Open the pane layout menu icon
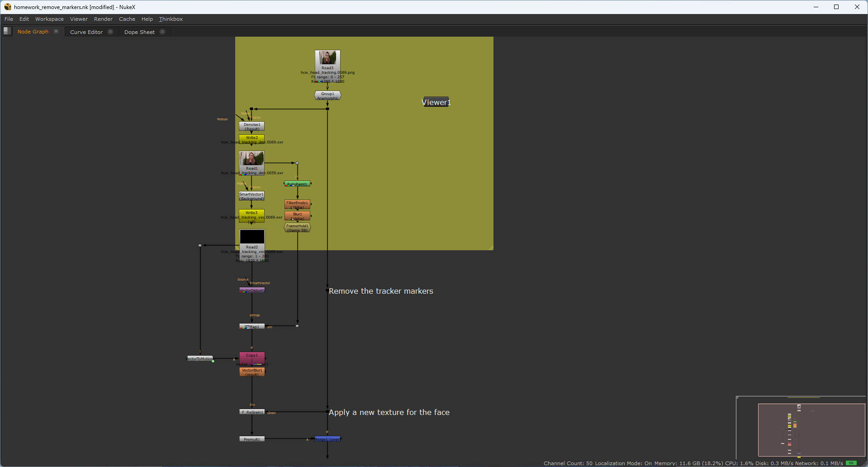Screen dimensions: 868x467 (x=7, y=31)
